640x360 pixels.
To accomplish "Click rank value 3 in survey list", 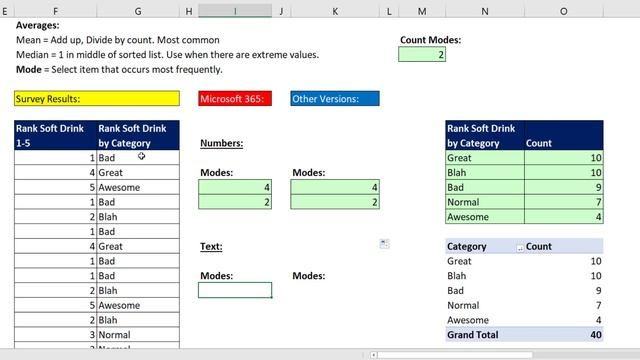I will click(56, 335).
